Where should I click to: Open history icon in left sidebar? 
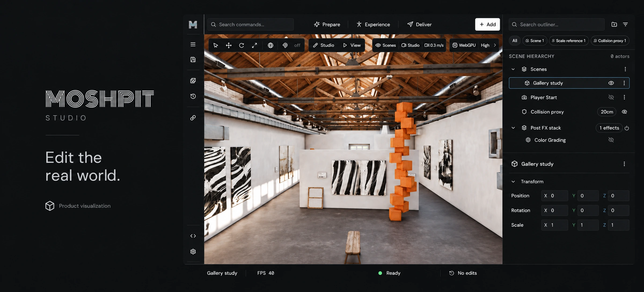click(193, 96)
